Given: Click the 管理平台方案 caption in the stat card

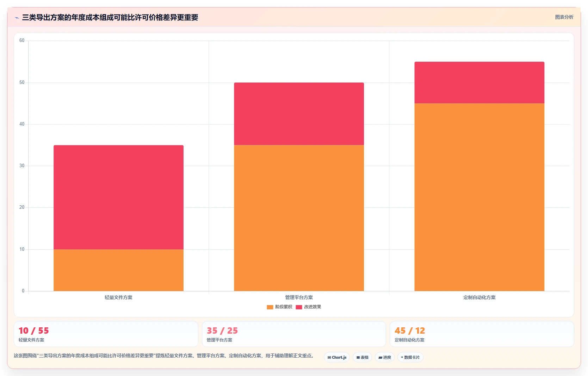Looking at the screenshot, I should click(219, 340).
